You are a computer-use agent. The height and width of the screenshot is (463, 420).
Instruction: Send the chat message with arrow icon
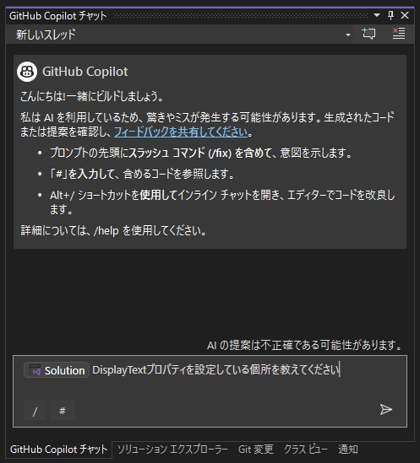pyautogui.click(x=386, y=409)
